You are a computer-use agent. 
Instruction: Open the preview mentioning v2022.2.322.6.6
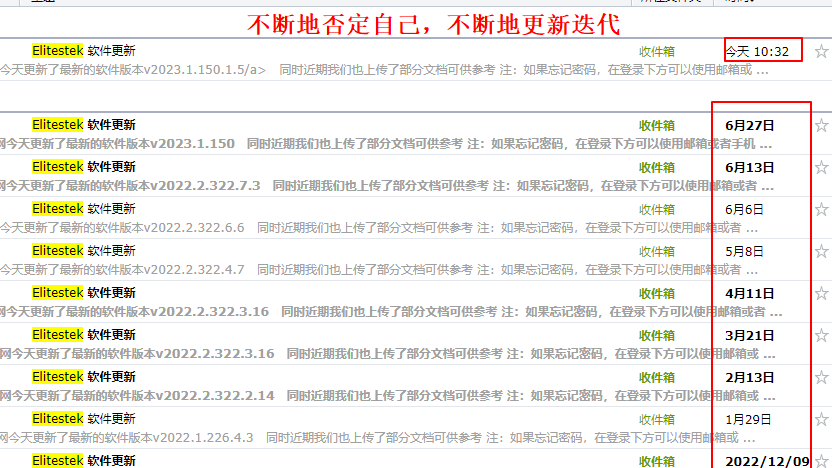[x=379, y=228]
